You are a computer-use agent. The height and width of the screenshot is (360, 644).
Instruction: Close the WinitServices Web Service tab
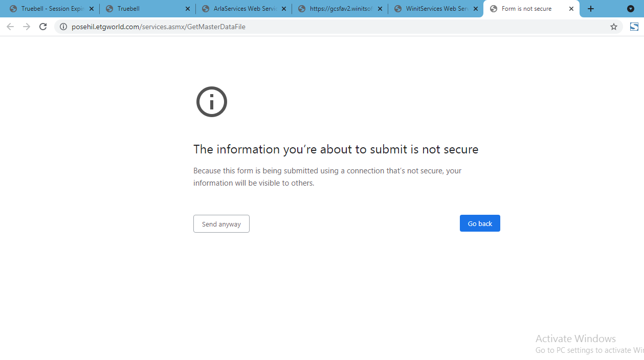(x=476, y=9)
